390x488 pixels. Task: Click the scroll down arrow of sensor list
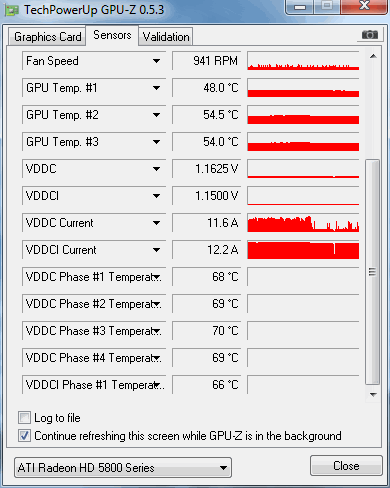click(x=373, y=395)
